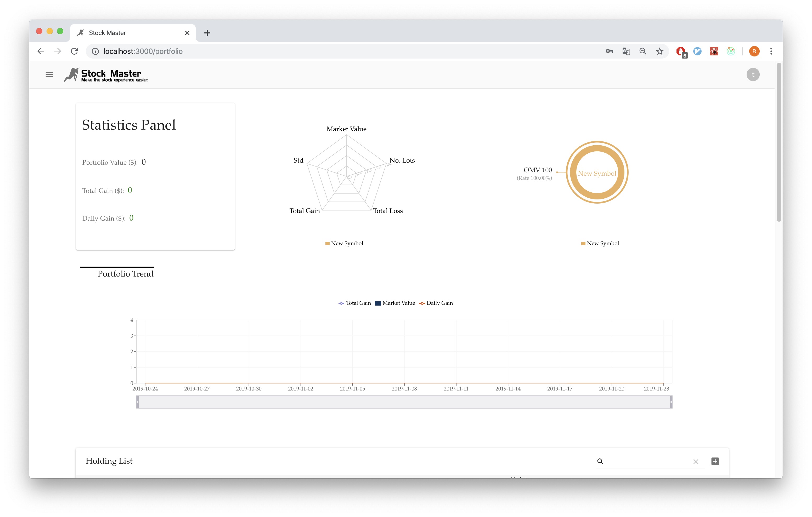Click the saved password key icon

pyautogui.click(x=609, y=51)
